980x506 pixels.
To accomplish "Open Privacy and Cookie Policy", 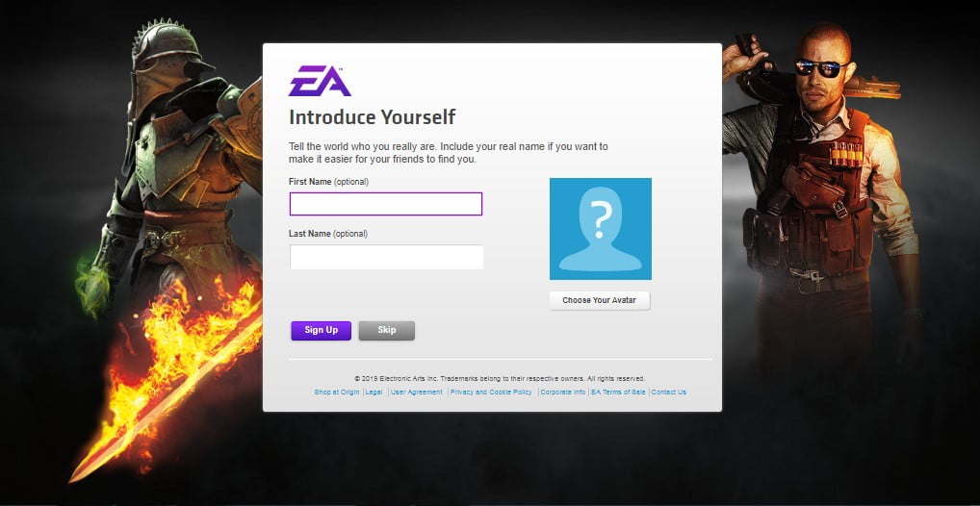I will [x=491, y=392].
